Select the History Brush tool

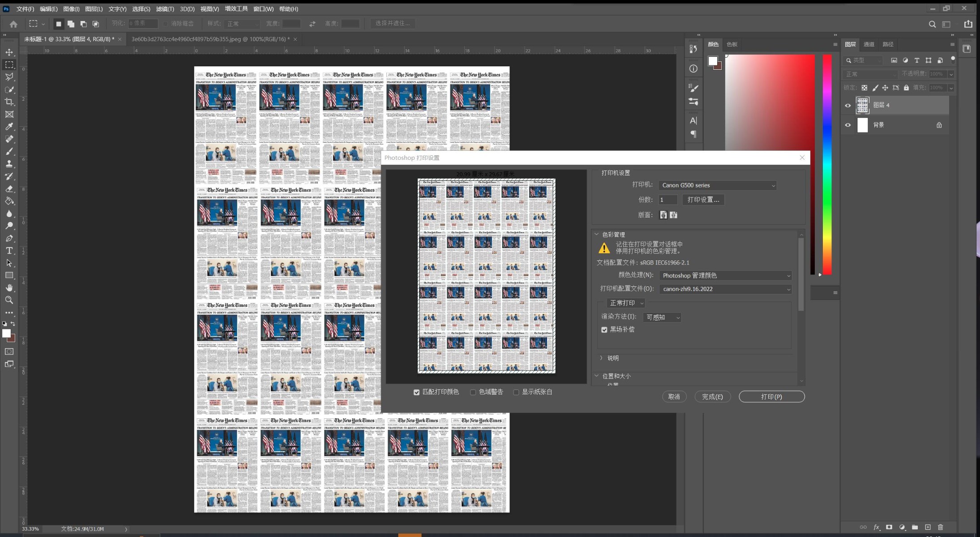point(9,176)
